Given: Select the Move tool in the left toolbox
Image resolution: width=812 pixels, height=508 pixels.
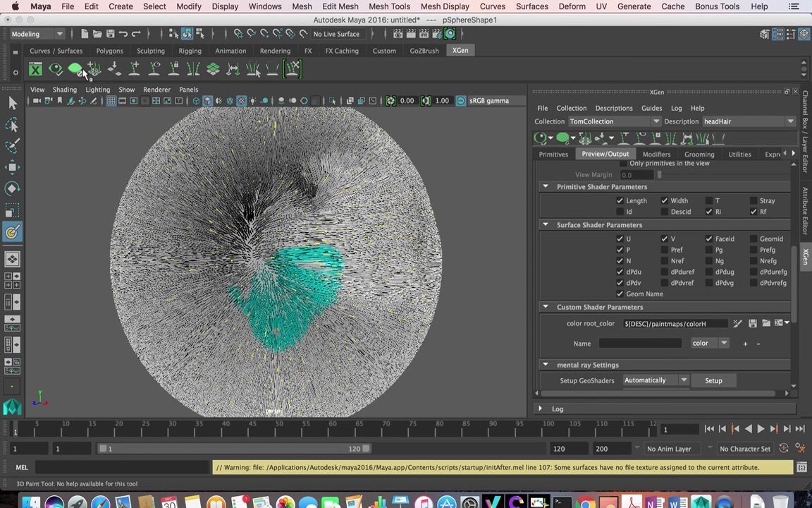Looking at the screenshot, I should pos(12,167).
